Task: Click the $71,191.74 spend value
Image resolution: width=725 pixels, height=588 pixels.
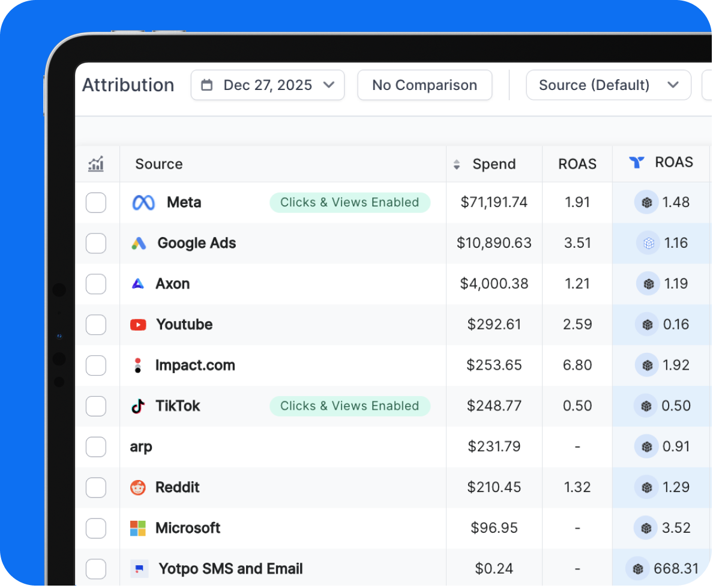Action: coord(494,203)
